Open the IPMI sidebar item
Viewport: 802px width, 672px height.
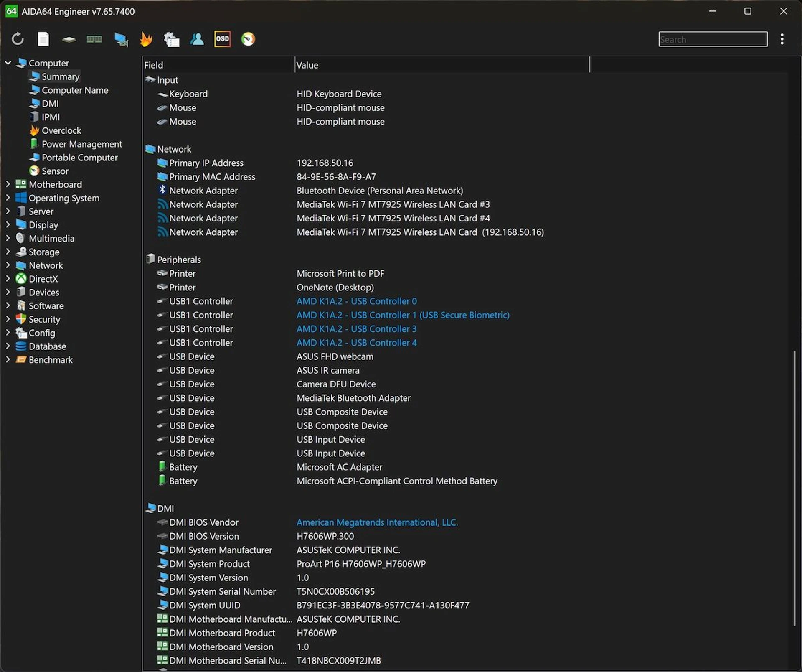(45, 117)
